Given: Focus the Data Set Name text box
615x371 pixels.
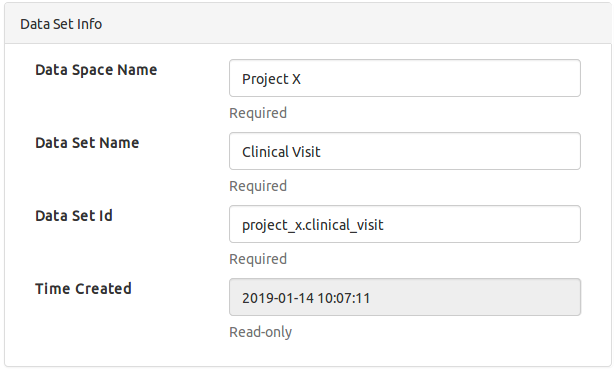Looking at the screenshot, I should tap(405, 151).
